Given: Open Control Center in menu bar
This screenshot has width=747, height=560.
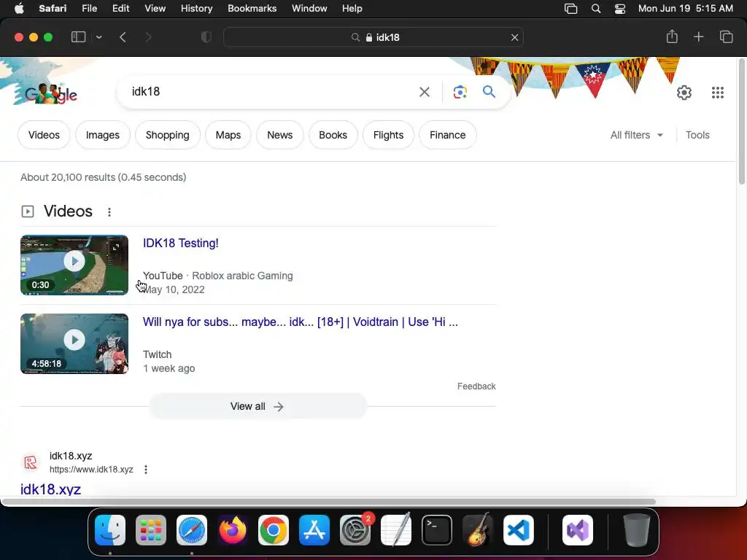Looking at the screenshot, I should click(x=620, y=9).
